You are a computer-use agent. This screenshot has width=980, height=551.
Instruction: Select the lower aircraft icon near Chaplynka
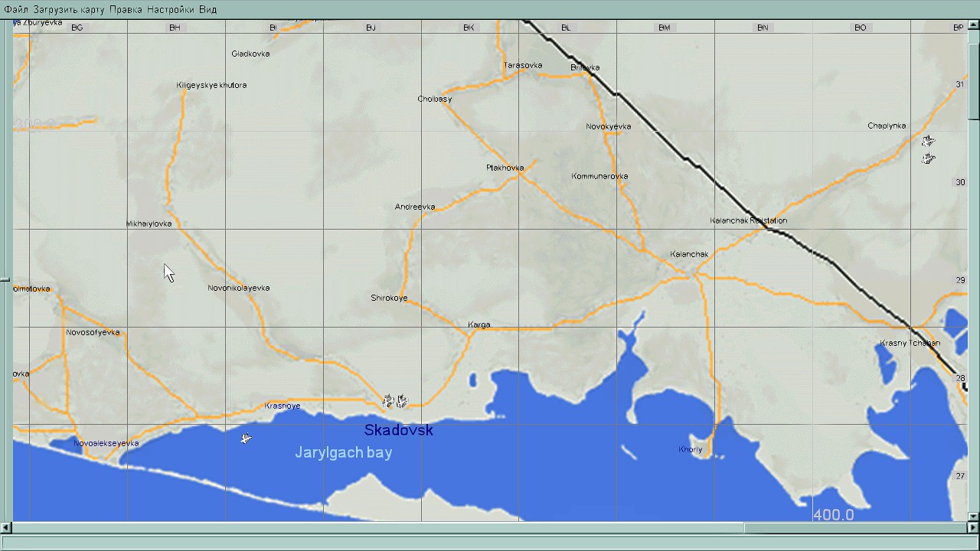(928, 158)
